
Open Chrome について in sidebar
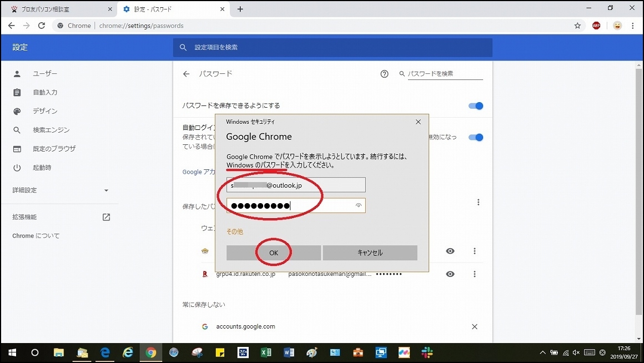tap(36, 236)
